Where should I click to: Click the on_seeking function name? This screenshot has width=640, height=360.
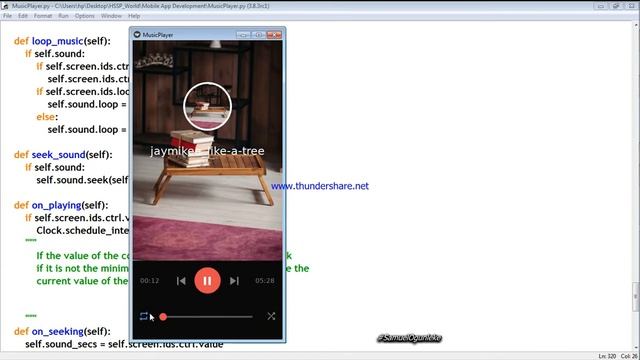pyautogui.click(x=58, y=331)
